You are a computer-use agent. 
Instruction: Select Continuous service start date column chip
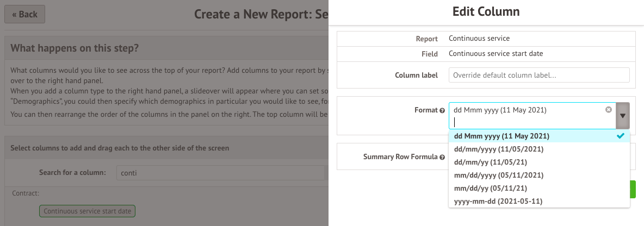click(87, 211)
